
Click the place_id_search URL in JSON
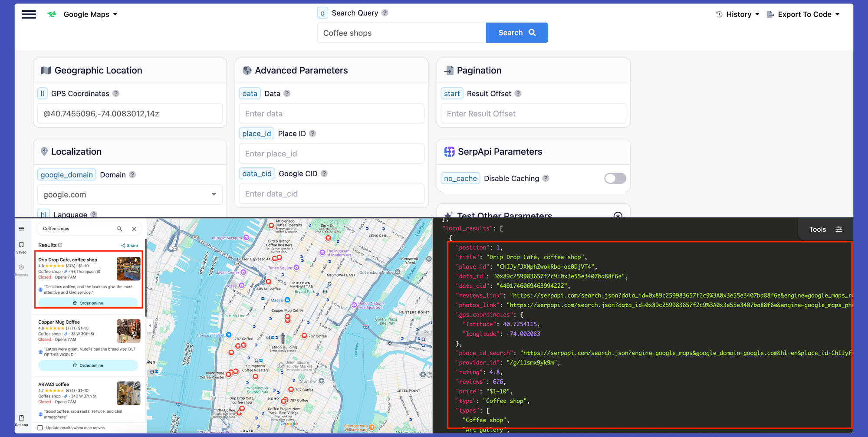687,353
